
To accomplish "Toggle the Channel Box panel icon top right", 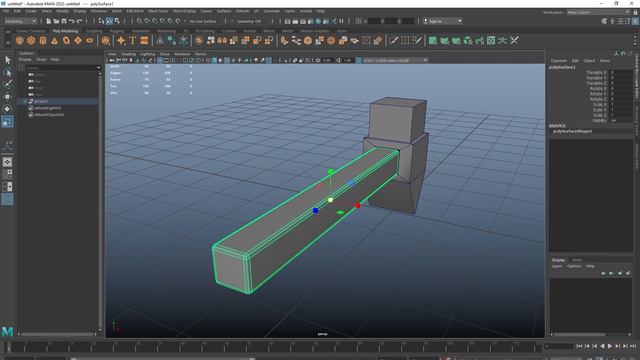I will [636, 21].
